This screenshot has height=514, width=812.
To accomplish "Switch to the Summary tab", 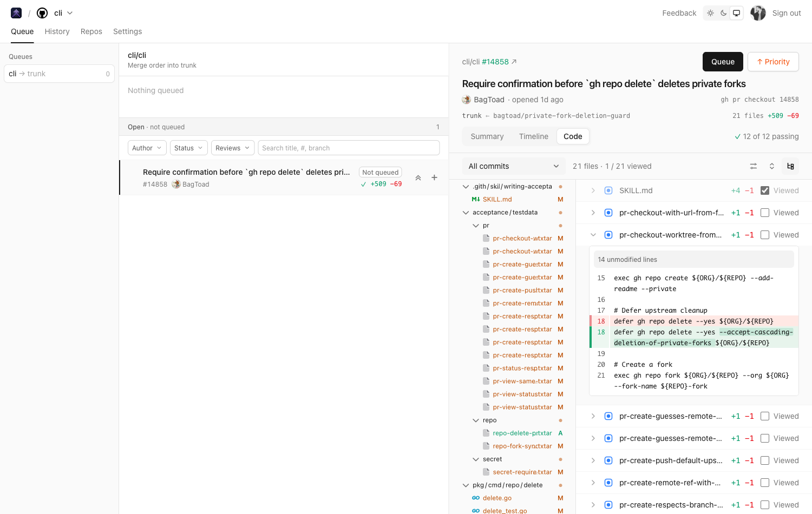I will coord(487,136).
